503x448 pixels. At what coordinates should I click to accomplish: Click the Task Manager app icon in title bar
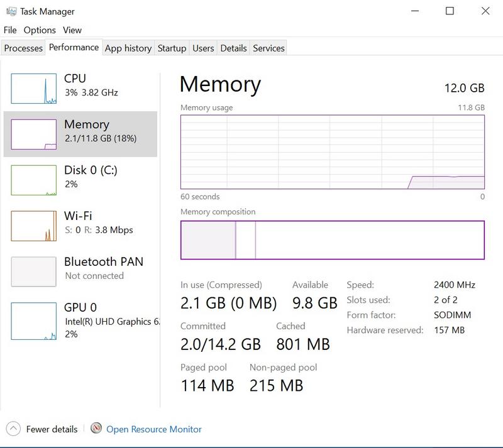[x=10, y=11]
